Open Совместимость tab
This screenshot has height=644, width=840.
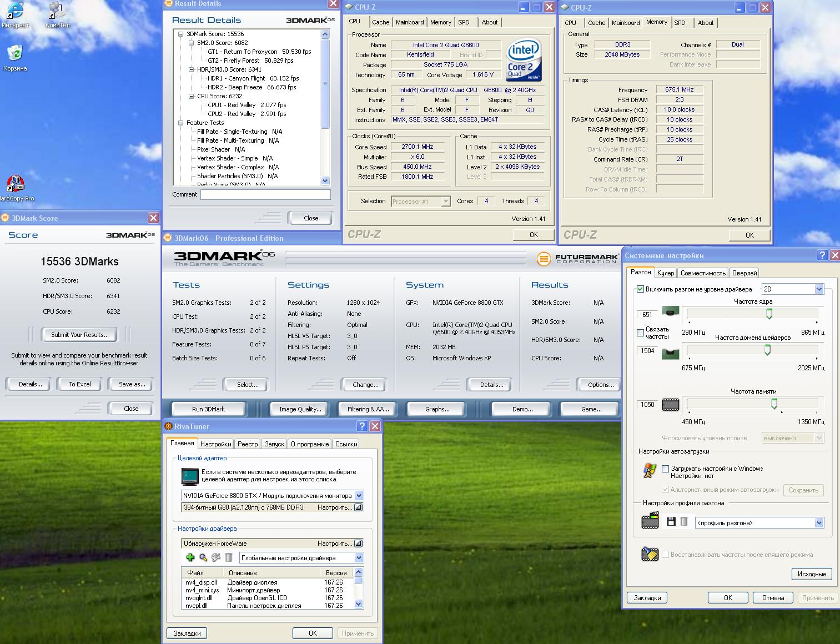tap(703, 273)
